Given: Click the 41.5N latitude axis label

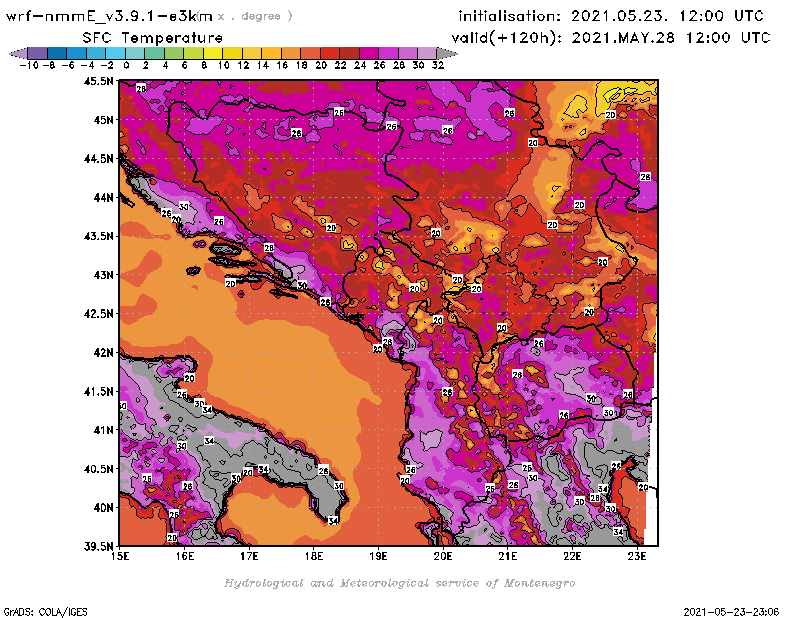Looking at the screenshot, I should pyautogui.click(x=99, y=391).
